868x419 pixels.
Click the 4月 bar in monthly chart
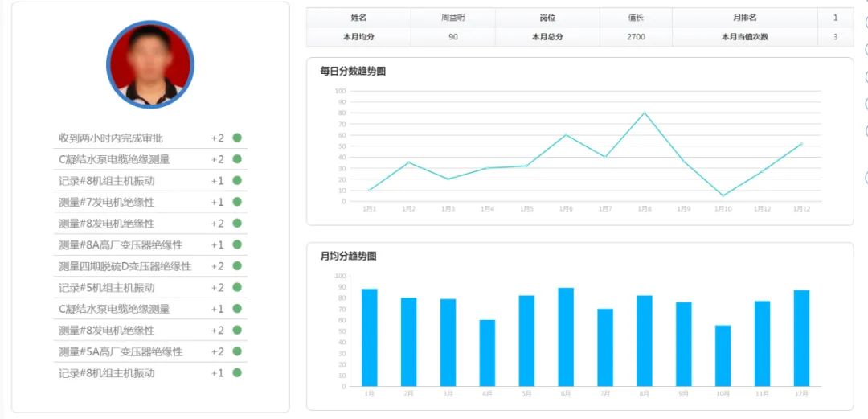coord(487,353)
